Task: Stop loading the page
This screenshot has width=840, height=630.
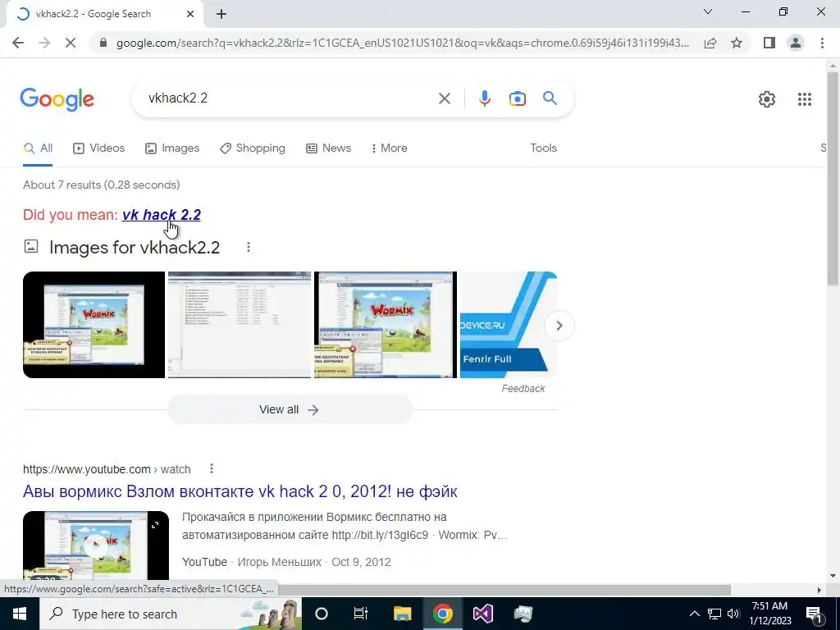Action: coord(71,43)
